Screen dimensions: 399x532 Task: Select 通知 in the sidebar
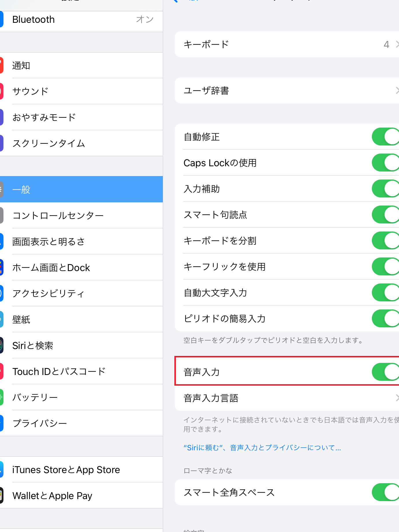81,65
